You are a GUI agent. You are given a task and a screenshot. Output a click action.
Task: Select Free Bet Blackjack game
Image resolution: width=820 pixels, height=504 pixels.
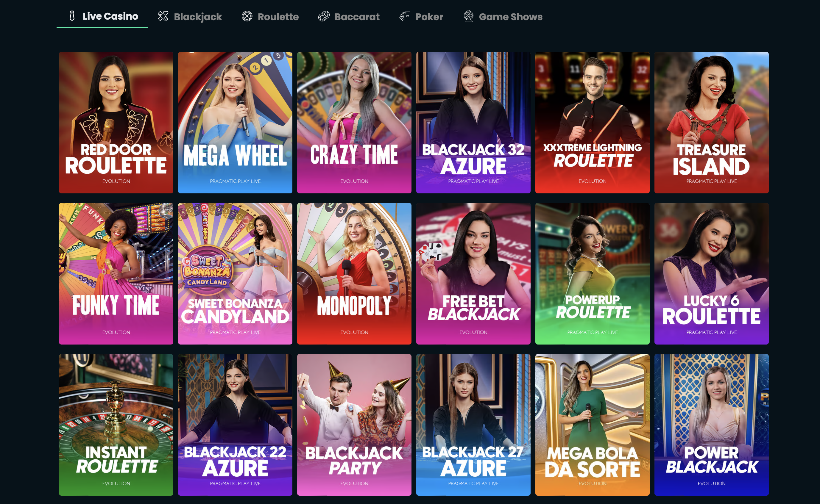[x=473, y=274]
